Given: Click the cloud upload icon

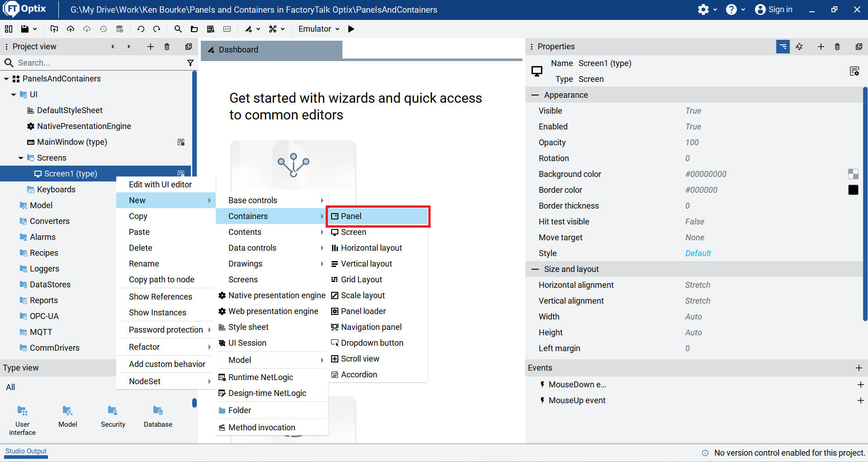Looking at the screenshot, I should coord(71,29).
